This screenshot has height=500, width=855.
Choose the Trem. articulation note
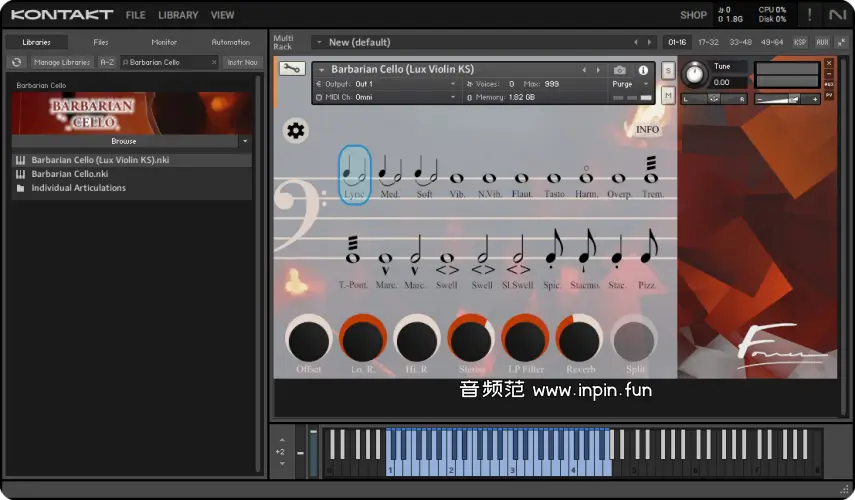[x=651, y=172]
